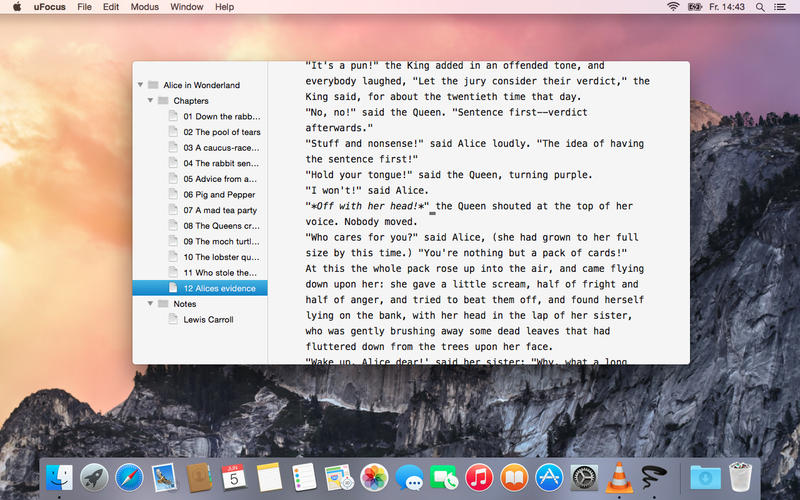The width and height of the screenshot is (800, 500).
Task: Open the Edit menu
Action: (111, 7)
